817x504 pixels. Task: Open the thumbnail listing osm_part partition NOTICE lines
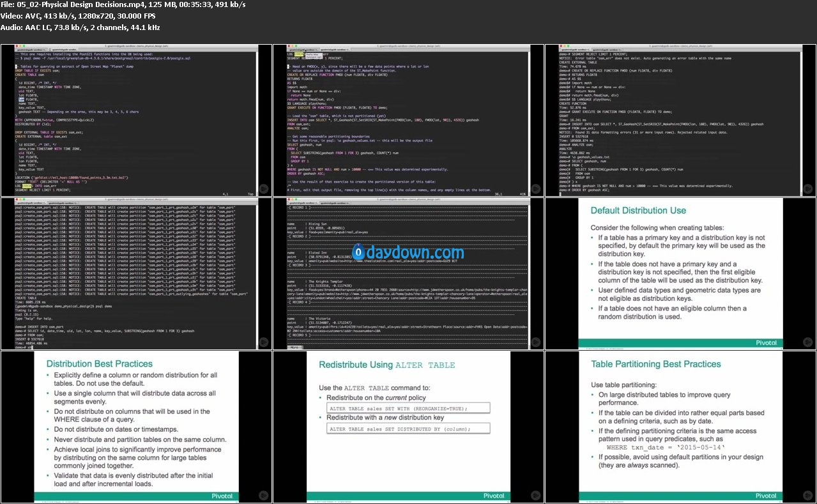coord(136,273)
